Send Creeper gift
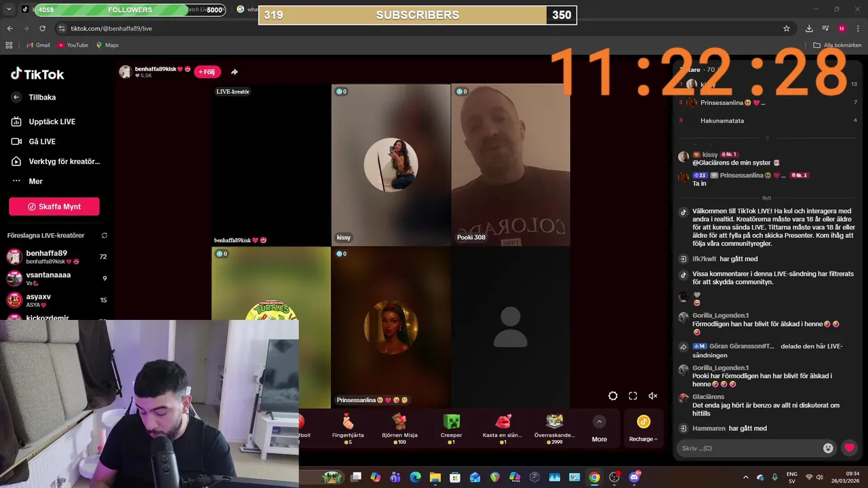The width and height of the screenshot is (868, 488). pos(452,428)
